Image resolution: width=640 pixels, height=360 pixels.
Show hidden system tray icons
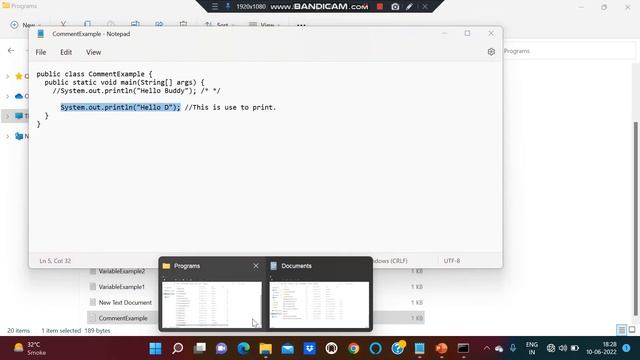[x=487, y=348]
